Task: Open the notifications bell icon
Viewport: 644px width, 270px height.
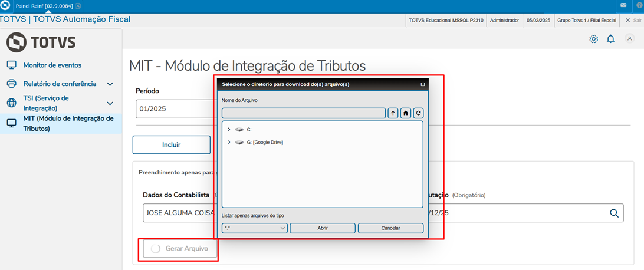Action: pyautogui.click(x=611, y=39)
